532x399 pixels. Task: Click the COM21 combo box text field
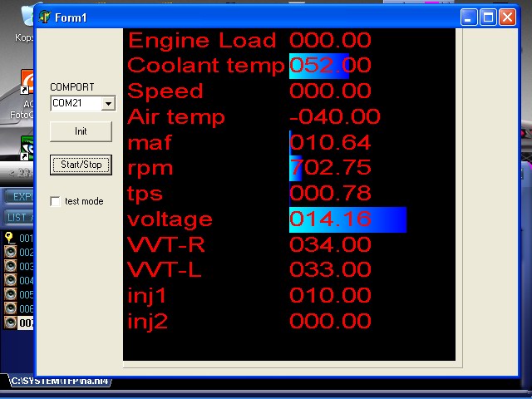pyautogui.click(x=75, y=104)
